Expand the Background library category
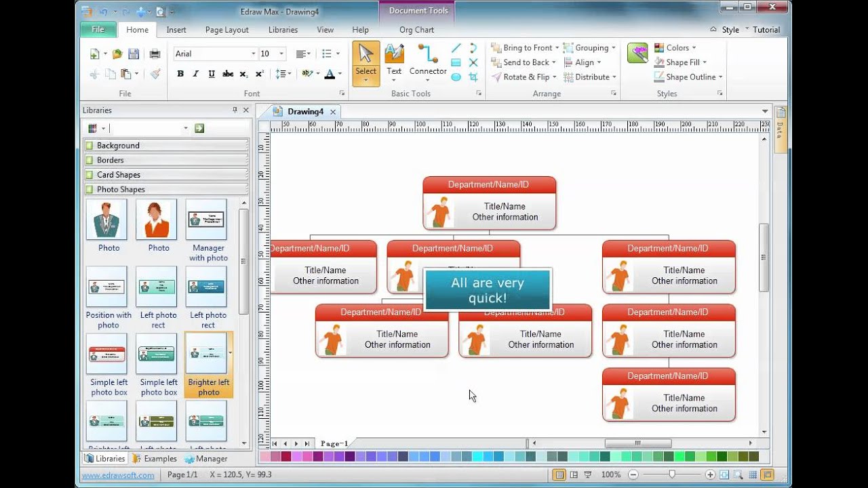The image size is (868, 488). coord(166,146)
